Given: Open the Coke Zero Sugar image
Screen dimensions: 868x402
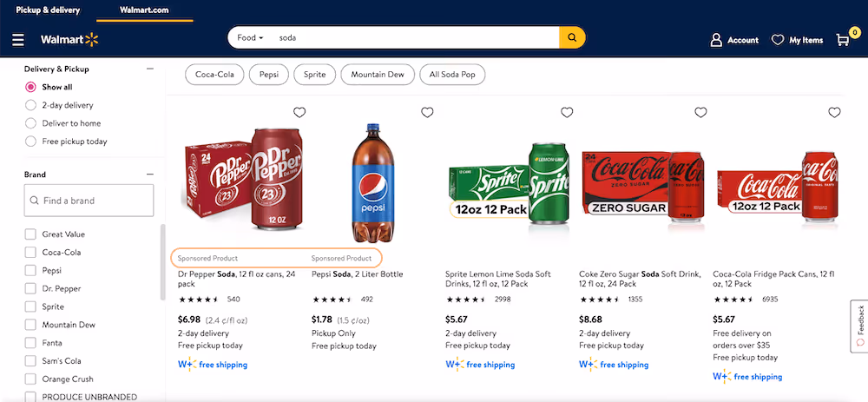Looking at the screenshot, I should click(x=642, y=186).
